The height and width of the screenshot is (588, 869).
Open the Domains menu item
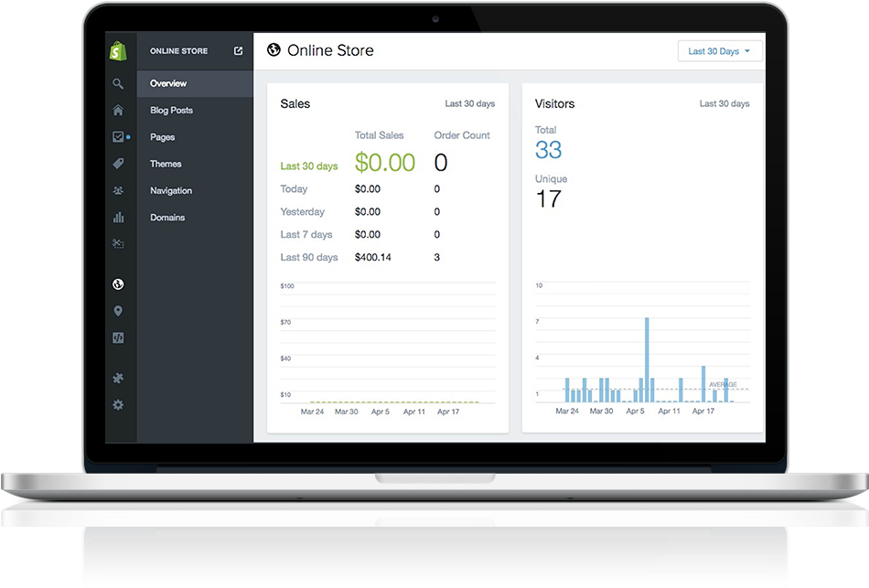tap(167, 218)
